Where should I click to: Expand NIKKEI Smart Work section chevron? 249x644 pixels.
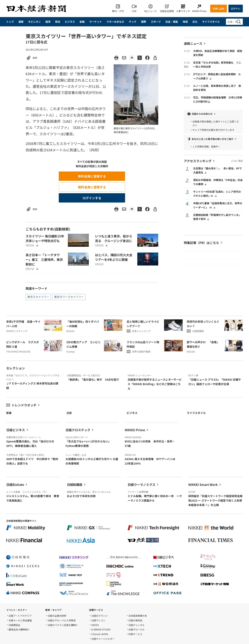pyautogui.click(x=220, y=485)
